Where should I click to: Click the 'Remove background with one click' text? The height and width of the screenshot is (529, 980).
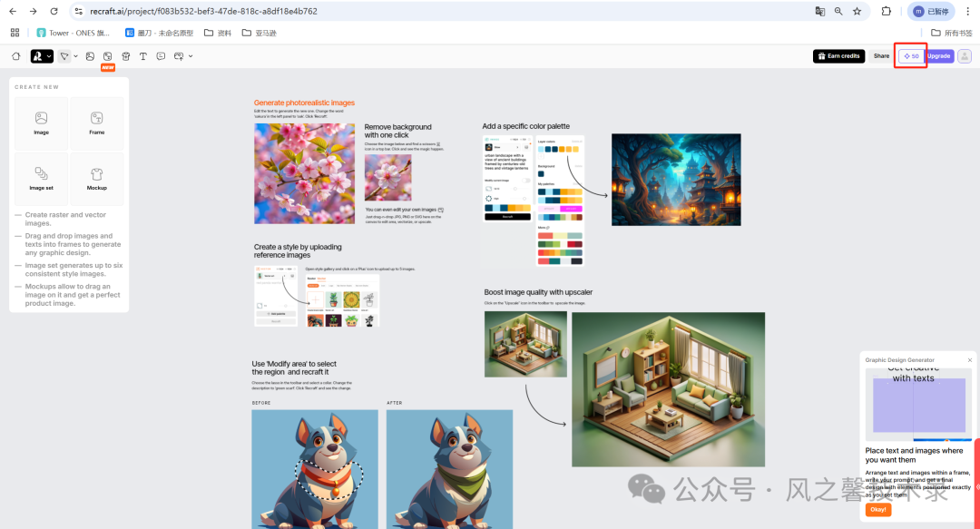click(398, 131)
